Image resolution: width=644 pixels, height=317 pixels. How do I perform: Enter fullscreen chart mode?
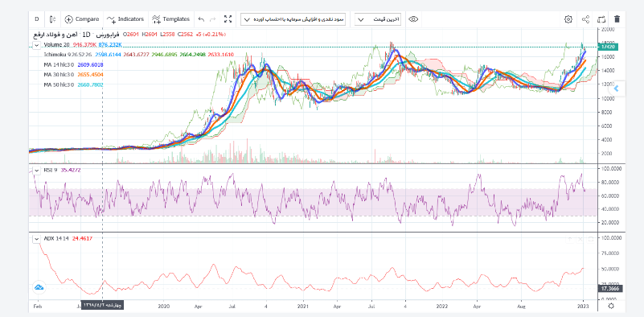tap(228, 19)
